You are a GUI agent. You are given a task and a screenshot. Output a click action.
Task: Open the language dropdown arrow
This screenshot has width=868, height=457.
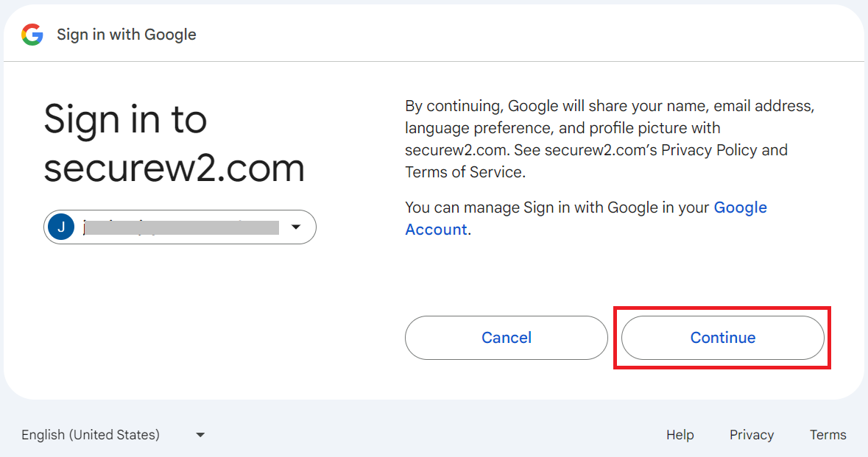(x=200, y=435)
